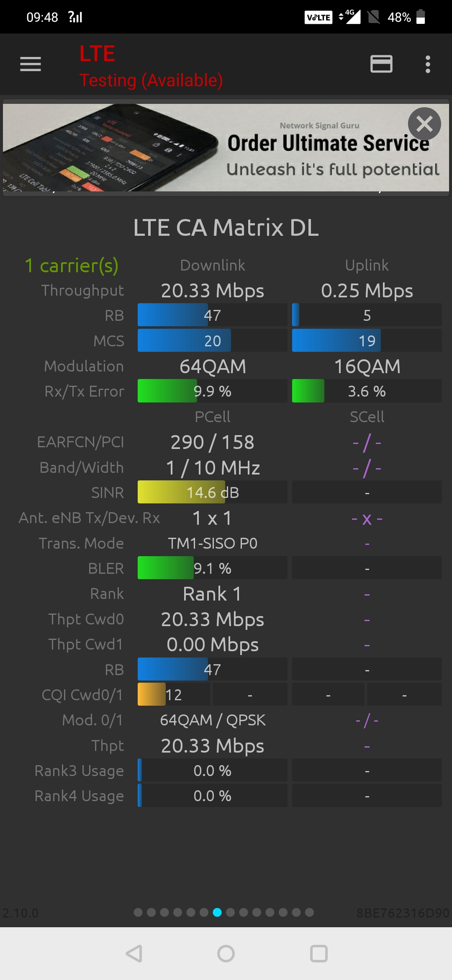Tap the LTE Testing (Available) title
Screen dimensions: 452x980
pos(151,66)
